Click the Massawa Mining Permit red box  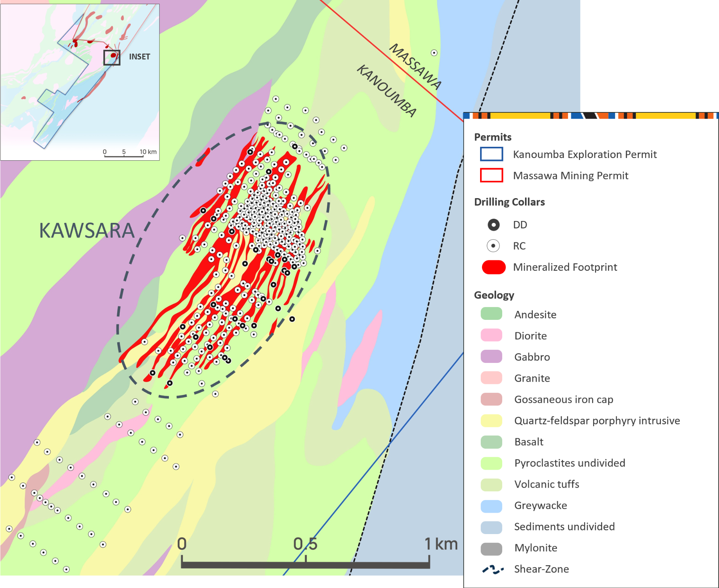point(491,175)
